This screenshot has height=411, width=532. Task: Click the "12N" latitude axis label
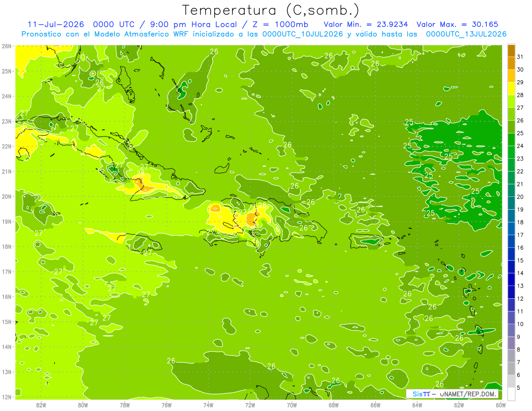7,397
